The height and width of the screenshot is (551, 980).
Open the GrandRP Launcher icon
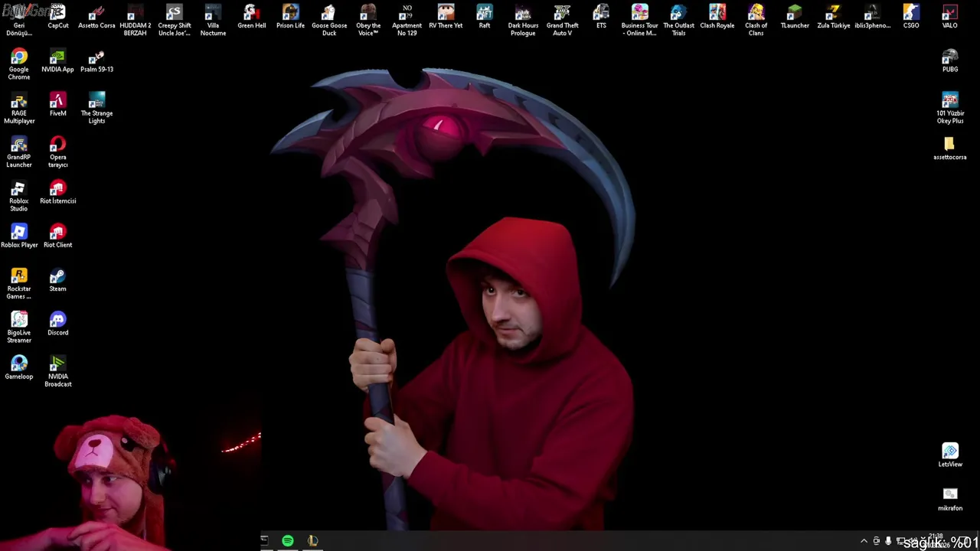(19, 152)
